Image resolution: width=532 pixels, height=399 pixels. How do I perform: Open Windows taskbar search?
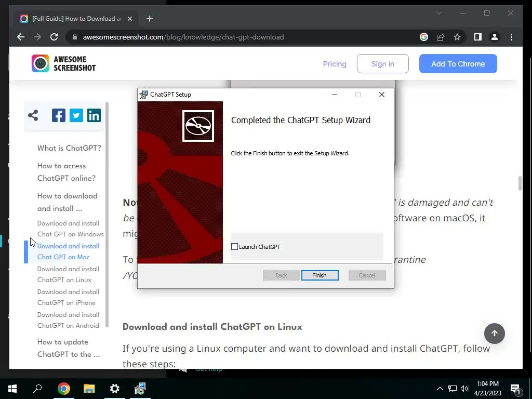37,389
